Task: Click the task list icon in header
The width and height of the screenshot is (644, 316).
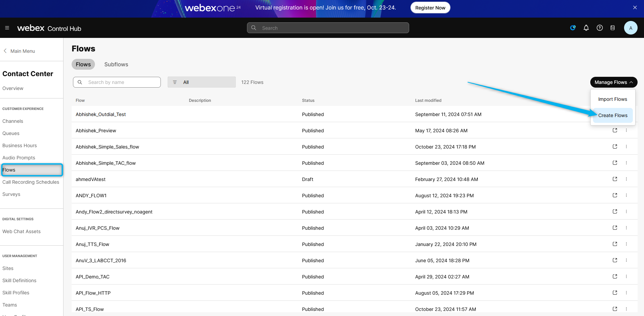Action: (x=613, y=28)
